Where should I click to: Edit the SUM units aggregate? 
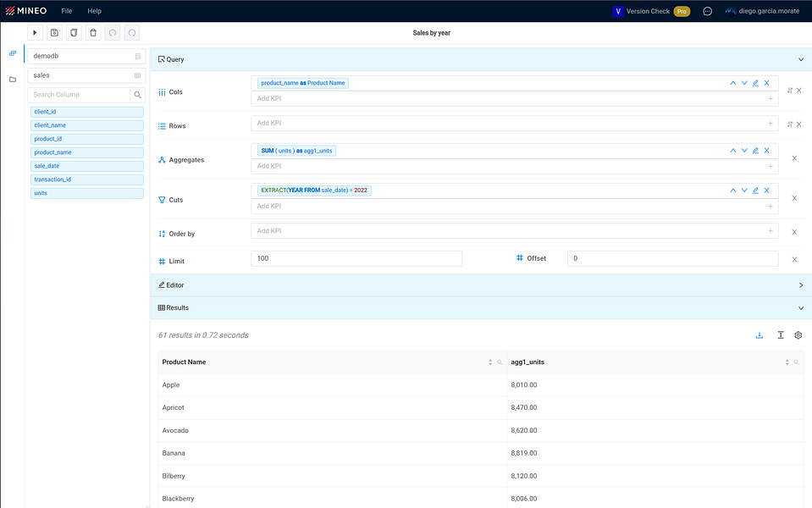(755, 151)
